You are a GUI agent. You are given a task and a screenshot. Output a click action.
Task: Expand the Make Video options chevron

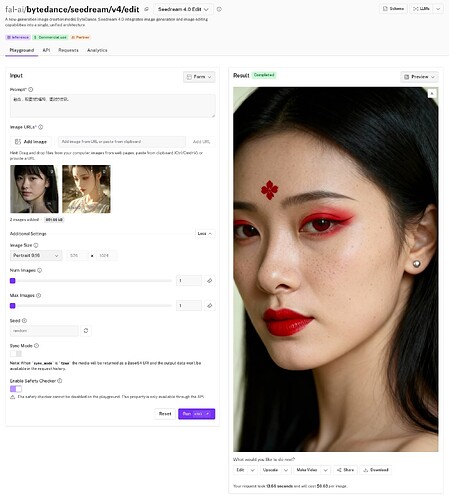point(326,470)
